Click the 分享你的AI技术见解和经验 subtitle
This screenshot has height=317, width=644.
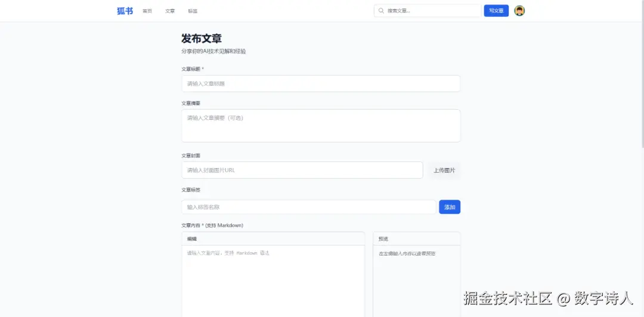(213, 51)
